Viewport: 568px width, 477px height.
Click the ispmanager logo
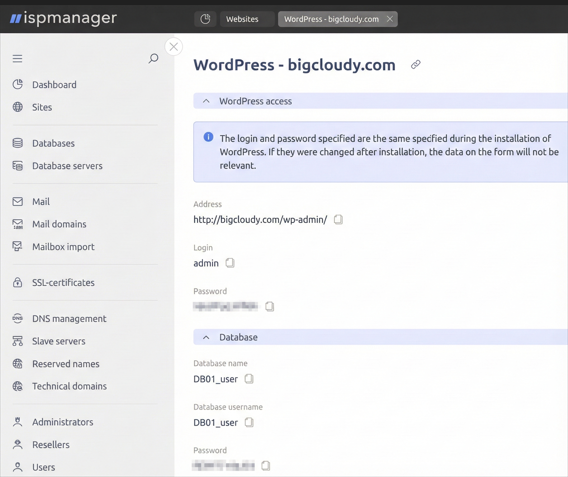click(x=63, y=18)
